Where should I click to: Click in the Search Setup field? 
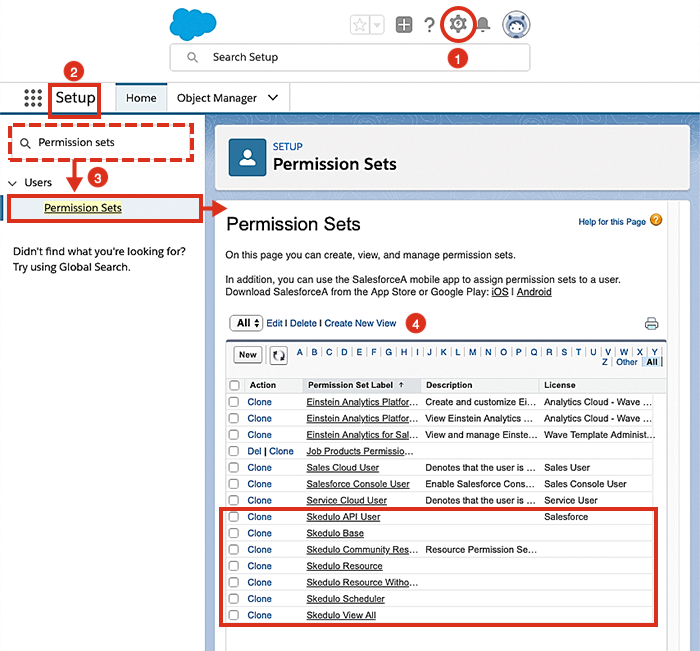click(x=350, y=57)
